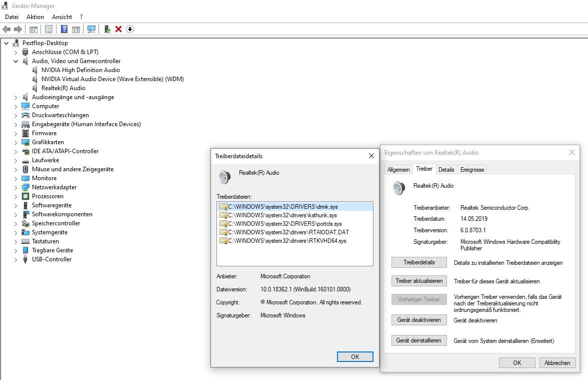Expand the Softwaregeräte node
The width and height of the screenshot is (588, 380).
[x=16, y=206]
